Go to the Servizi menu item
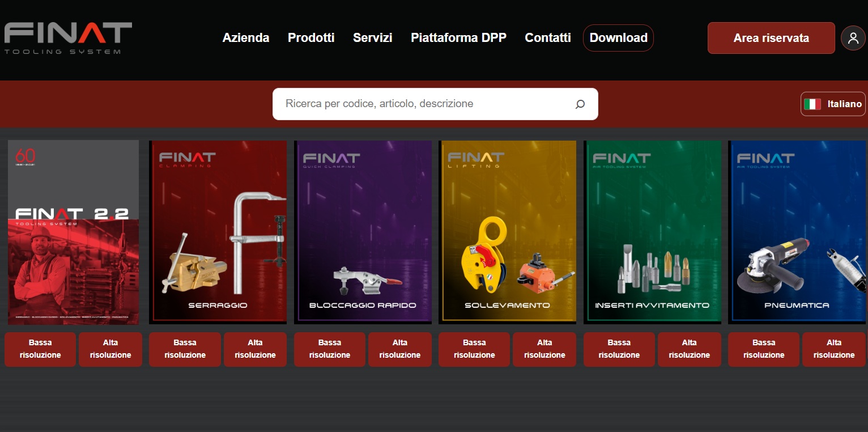 click(x=373, y=38)
